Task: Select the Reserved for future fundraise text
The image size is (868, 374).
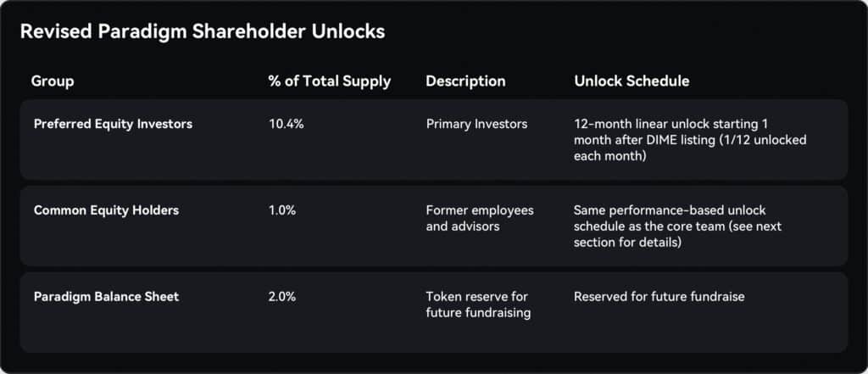Action: pos(659,297)
